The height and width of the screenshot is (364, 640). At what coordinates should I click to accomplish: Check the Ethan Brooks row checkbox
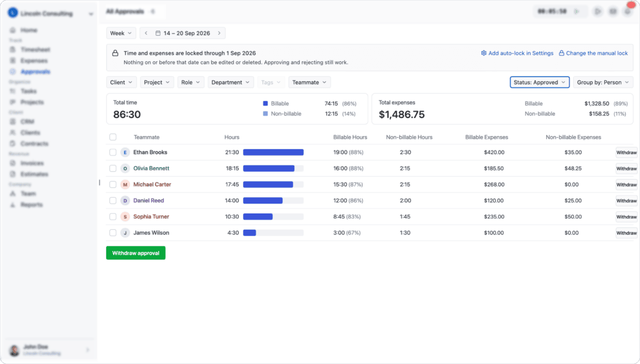(112, 152)
